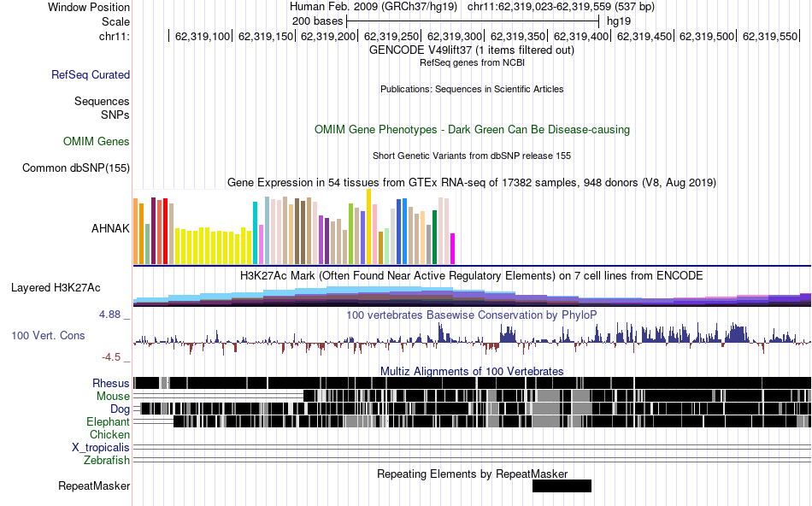Click the black RepeatMasker repeat element block
The image size is (812, 506).
click(x=562, y=485)
